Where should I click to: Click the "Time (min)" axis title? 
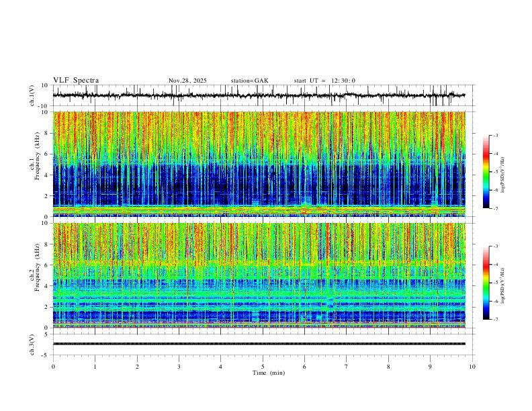269,373
